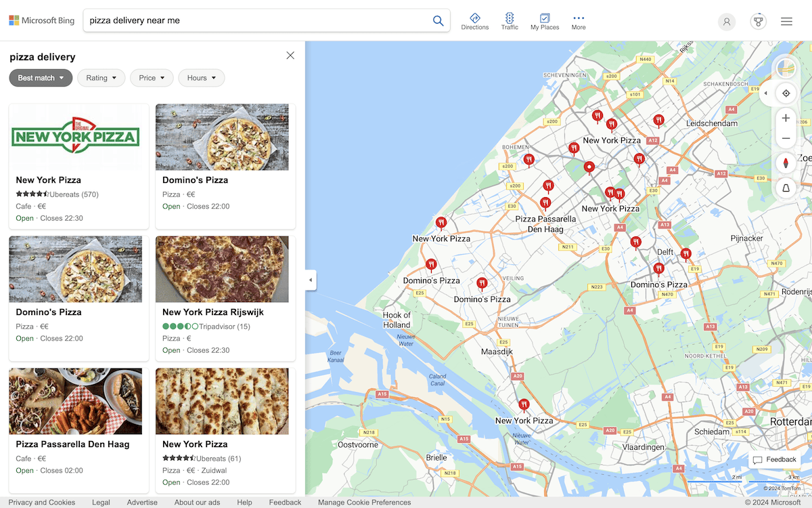Click pin above Domino's Pizza near Delft
The height and width of the screenshot is (508, 812).
coord(659,269)
